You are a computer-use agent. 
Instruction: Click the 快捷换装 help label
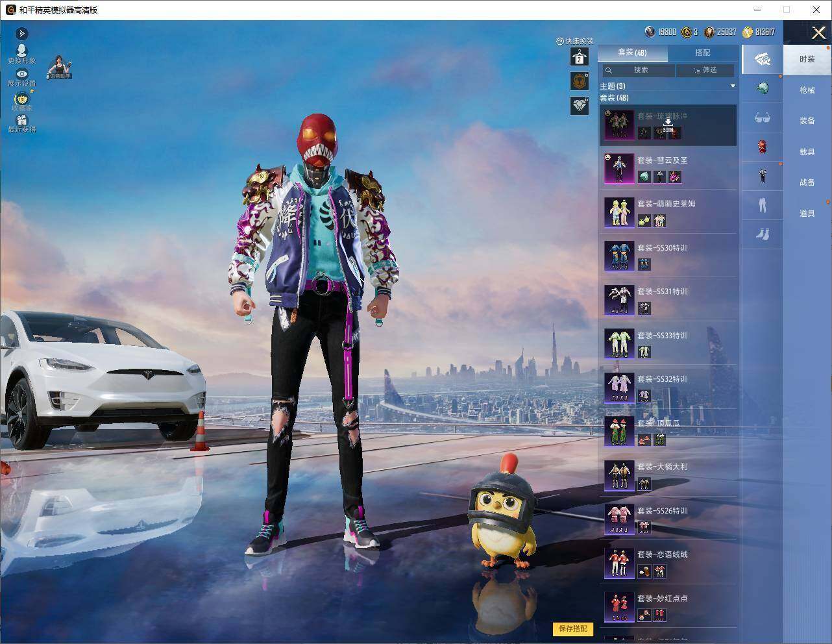(x=575, y=41)
